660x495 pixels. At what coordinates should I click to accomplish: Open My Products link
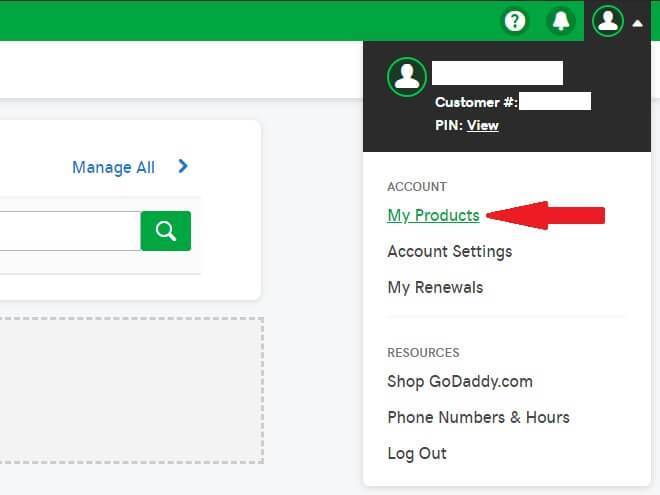pyautogui.click(x=433, y=216)
